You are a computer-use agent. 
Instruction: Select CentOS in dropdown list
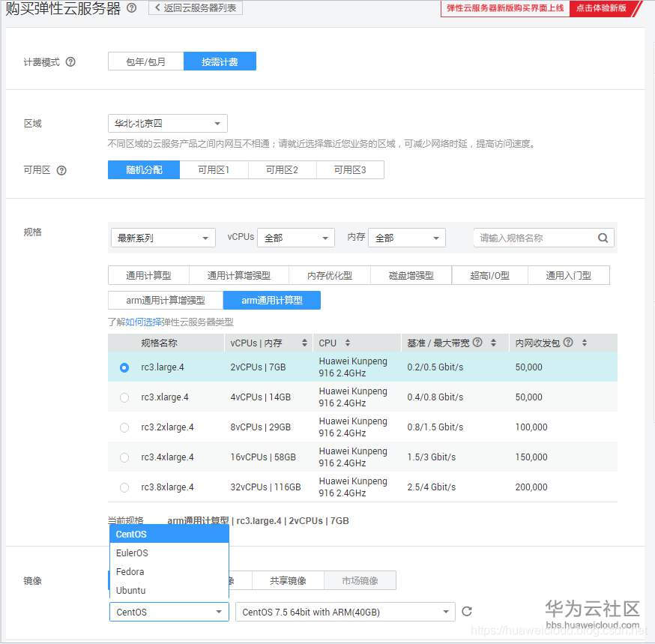[169, 534]
